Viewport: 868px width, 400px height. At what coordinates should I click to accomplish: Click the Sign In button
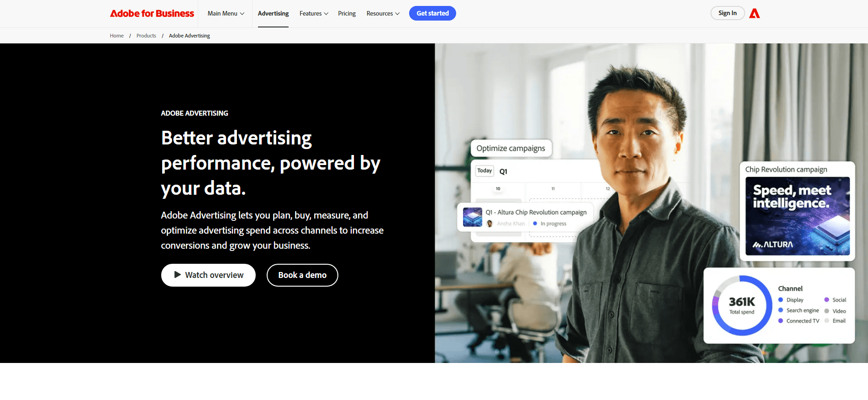[727, 13]
